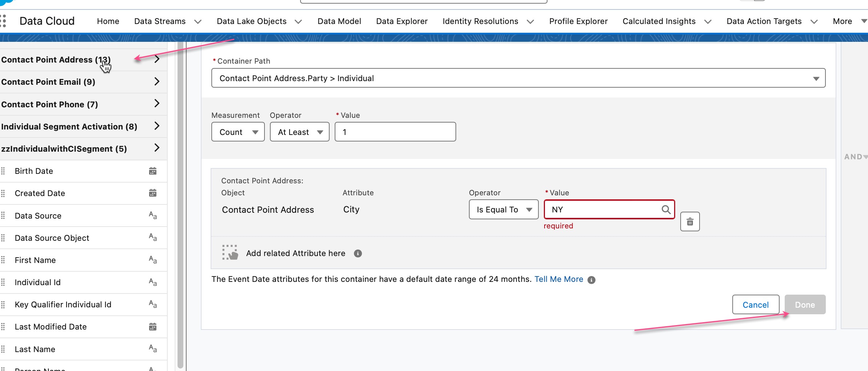
Task: Click the search icon in Value field
Action: pos(666,210)
